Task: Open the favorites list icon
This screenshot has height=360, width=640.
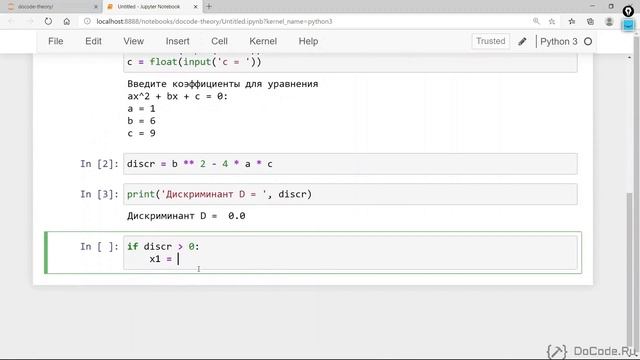Action: pos(571,21)
